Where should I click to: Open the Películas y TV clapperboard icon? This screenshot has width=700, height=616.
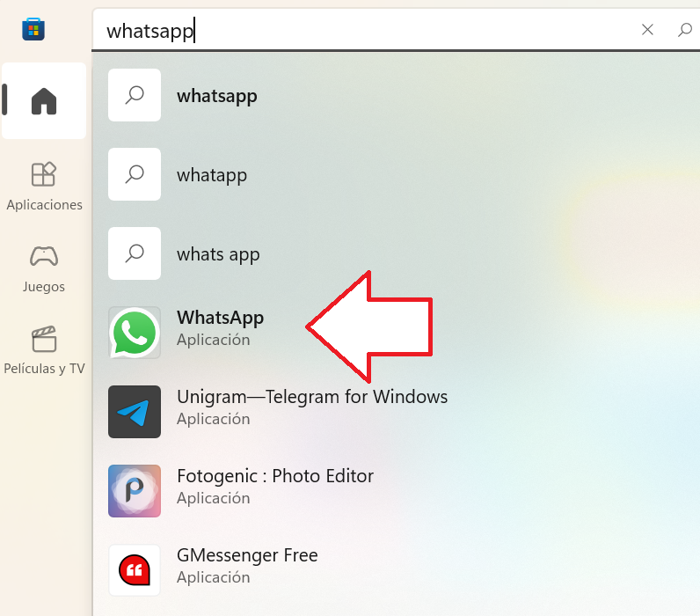[x=44, y=339]
